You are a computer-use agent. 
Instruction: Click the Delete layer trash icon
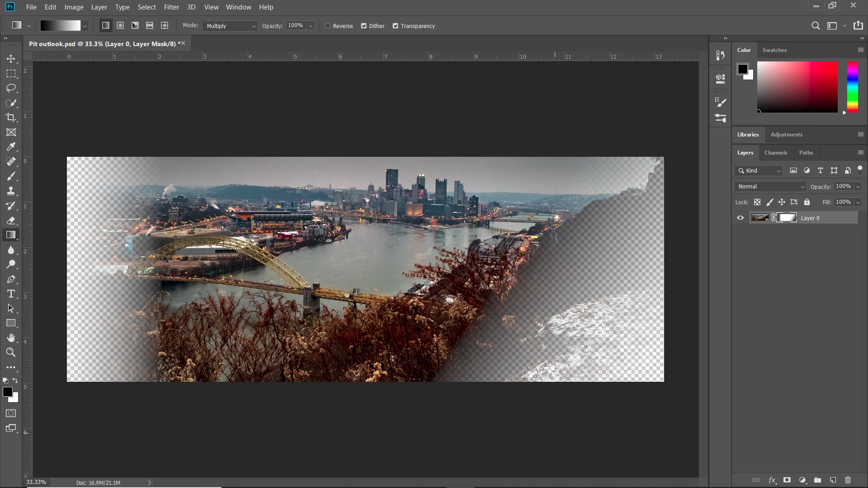click(848, 480)
